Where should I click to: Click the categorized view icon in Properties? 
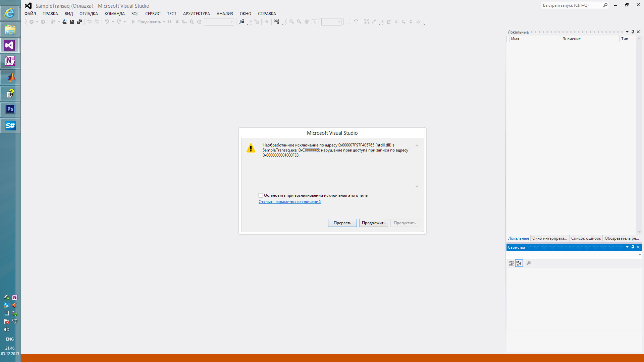pyautogui.click(x=511, y=263)
